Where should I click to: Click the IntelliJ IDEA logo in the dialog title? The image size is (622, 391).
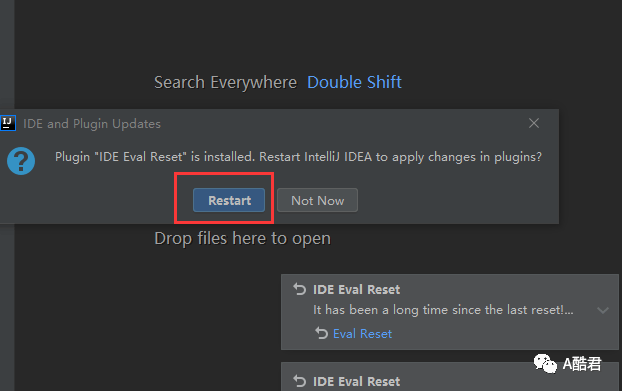pos(8,123)
